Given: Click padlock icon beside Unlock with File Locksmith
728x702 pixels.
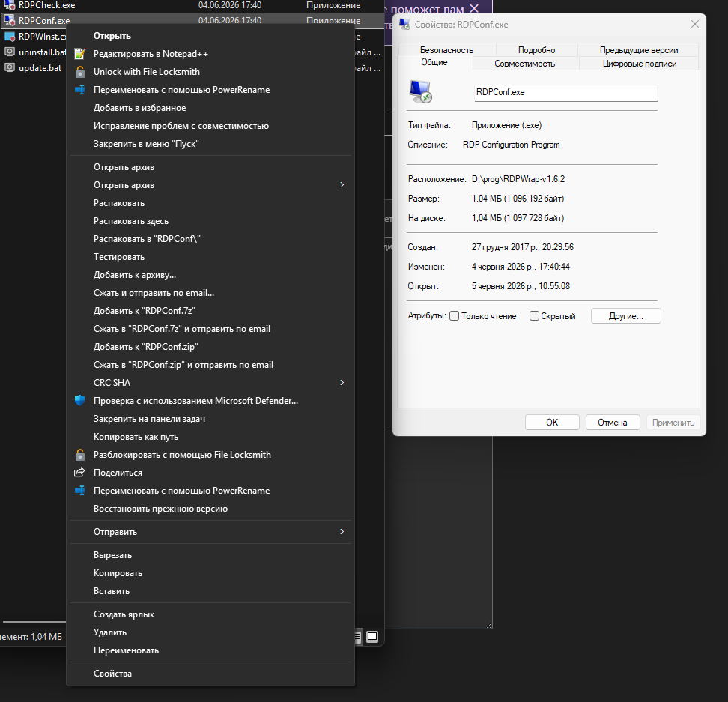Looking at the screenshot, I should click(x=80, y=72).
